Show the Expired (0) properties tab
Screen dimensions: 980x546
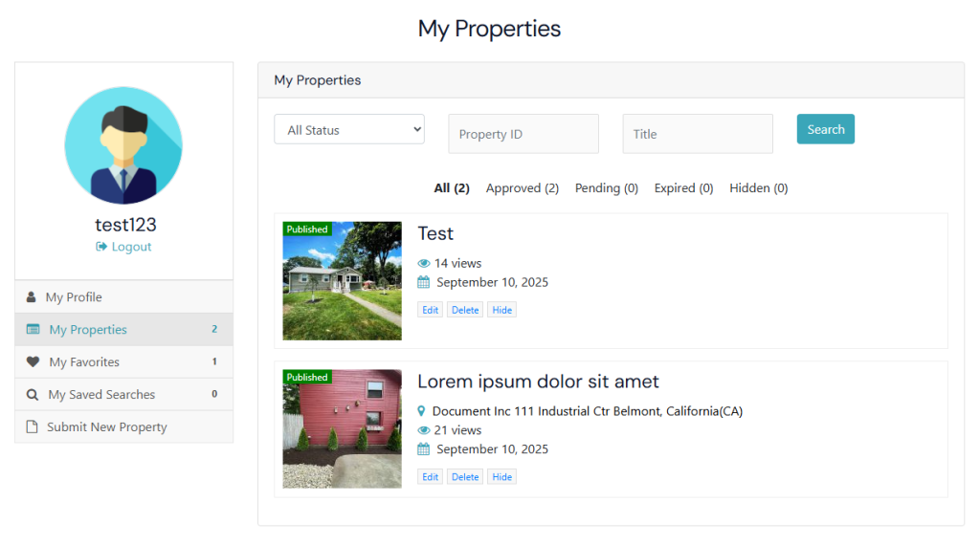(683, 188)
